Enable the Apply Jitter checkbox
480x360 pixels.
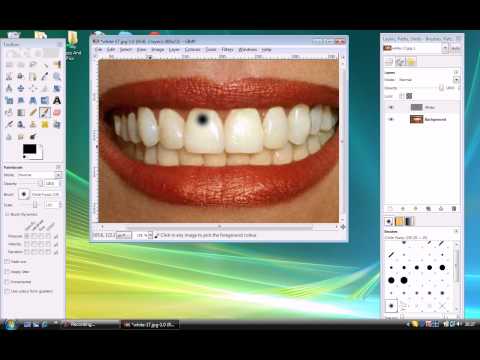click(7, 272)
